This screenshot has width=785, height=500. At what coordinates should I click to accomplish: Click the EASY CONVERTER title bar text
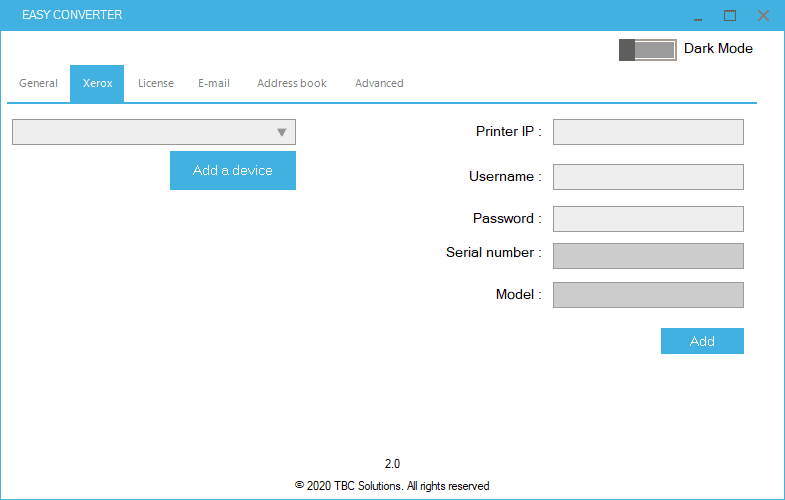coord(72,16)
